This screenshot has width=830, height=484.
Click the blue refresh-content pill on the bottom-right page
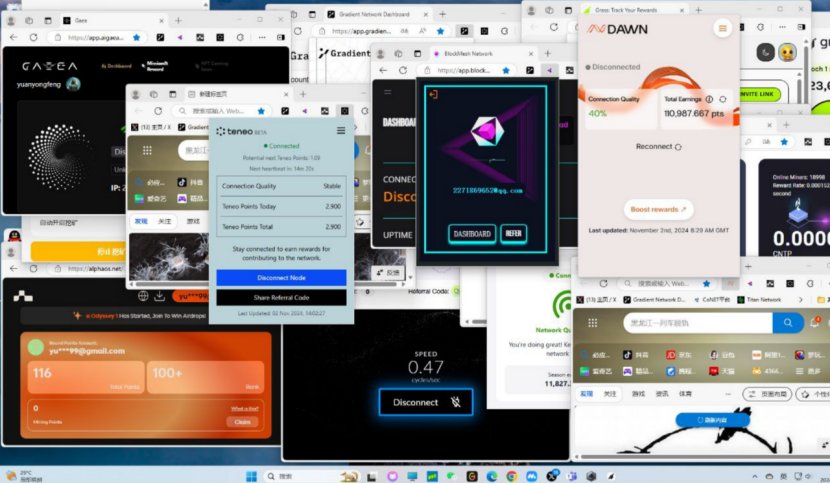pos(712,420)
